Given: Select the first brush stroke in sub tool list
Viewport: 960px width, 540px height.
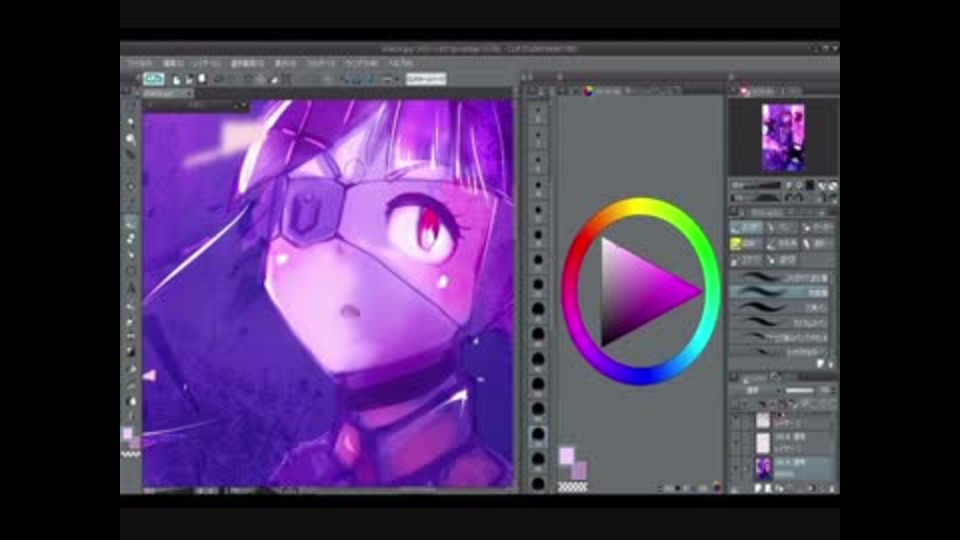Looking at the screenshot, I should click(779, 278).
